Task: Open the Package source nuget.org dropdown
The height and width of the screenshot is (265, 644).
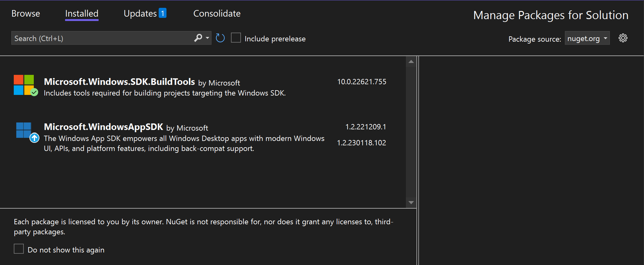Action: coord(587,38)
